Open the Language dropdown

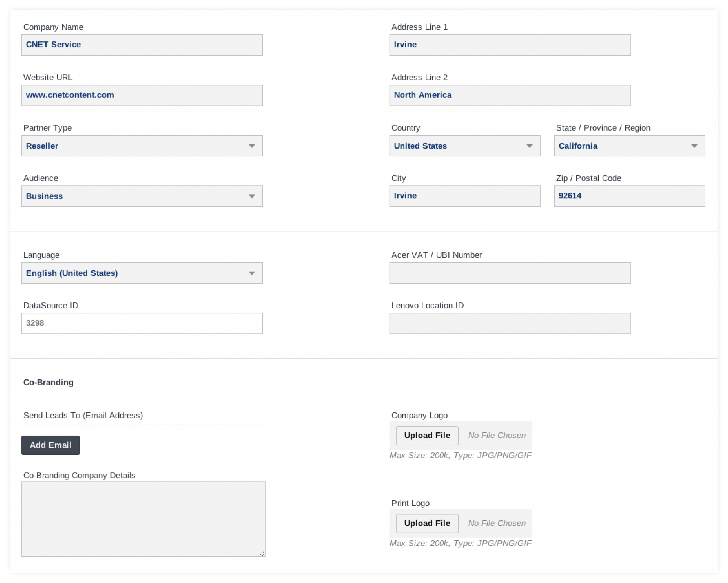(142, 273)
